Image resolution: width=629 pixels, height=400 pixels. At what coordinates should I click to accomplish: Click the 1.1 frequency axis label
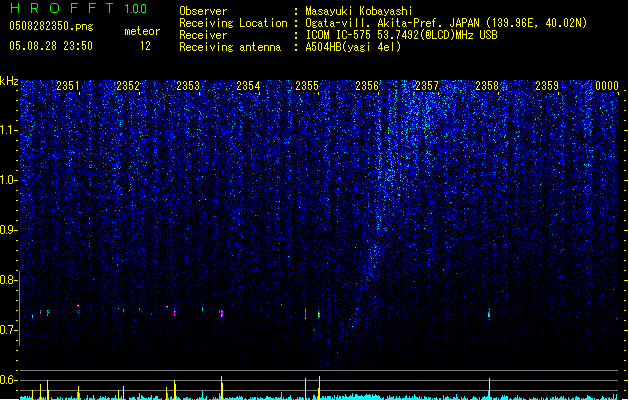pyautogui.click(x=8, y=130)
